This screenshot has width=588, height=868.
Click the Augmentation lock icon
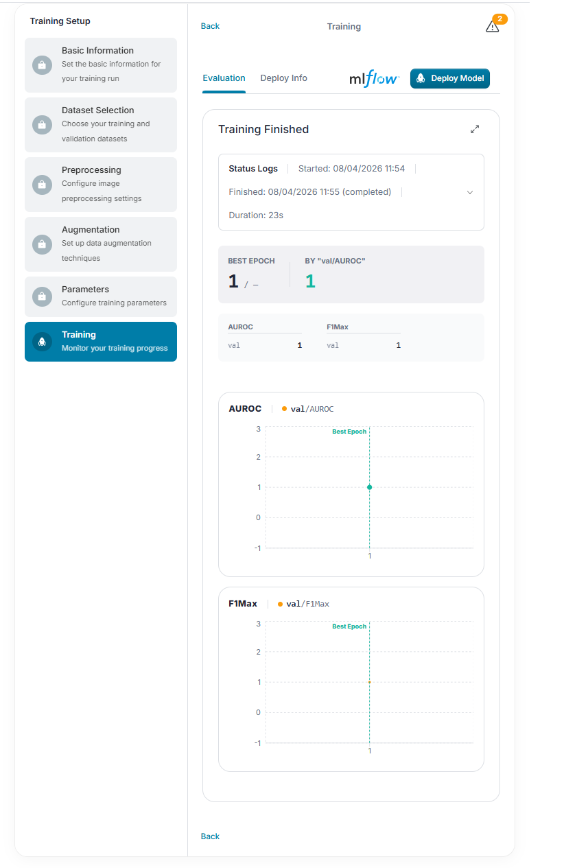click(x=42, y=244)
